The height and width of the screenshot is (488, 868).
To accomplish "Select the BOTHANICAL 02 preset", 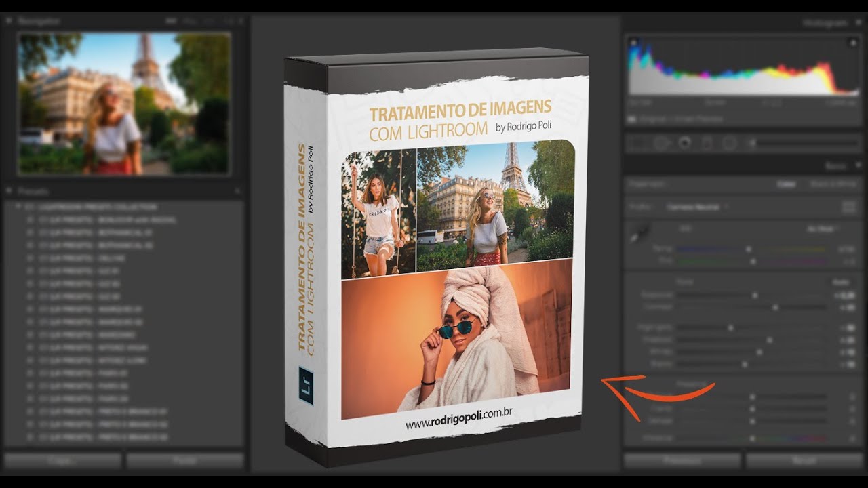I will click(96, 244).
